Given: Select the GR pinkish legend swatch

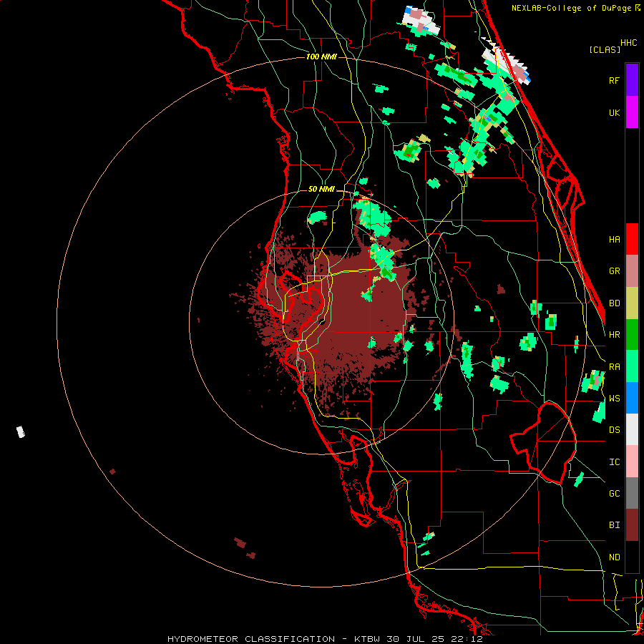Looking at the screenshot, I should click(632, 271).
